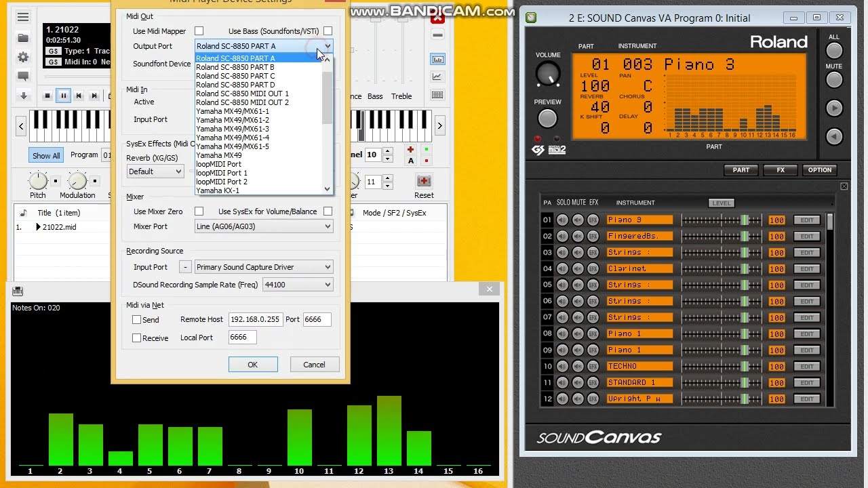The width and height of the screenshot is (868, 488).
Task: Click the back arrow round button on Sound Canvas
Action: [x=834, y=136]
